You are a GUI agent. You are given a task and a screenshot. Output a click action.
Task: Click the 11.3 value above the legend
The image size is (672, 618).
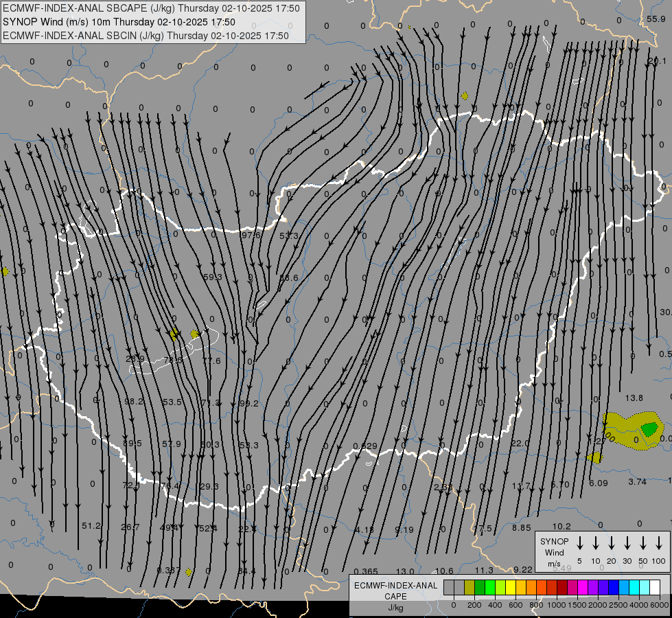(x=484, y=571)
